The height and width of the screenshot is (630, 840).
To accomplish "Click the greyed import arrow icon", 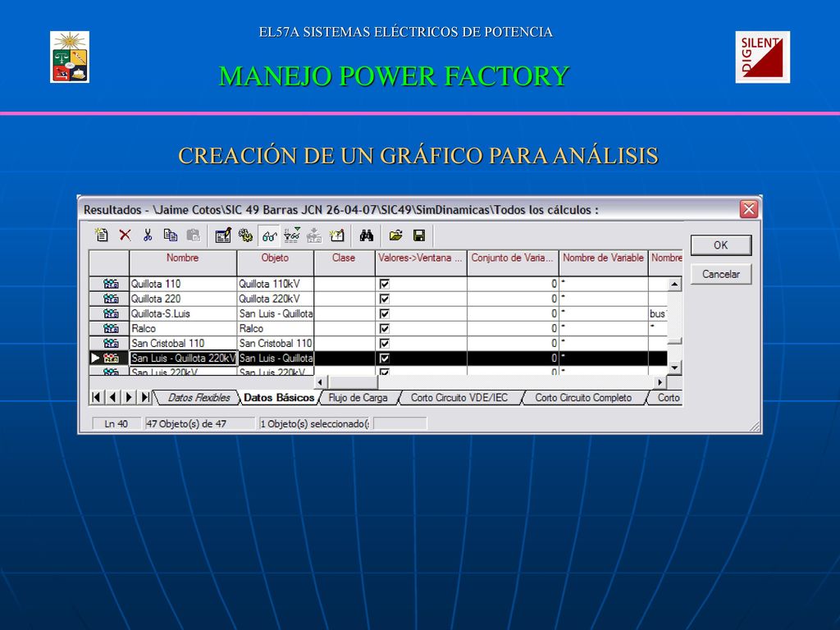I will 314,235.
